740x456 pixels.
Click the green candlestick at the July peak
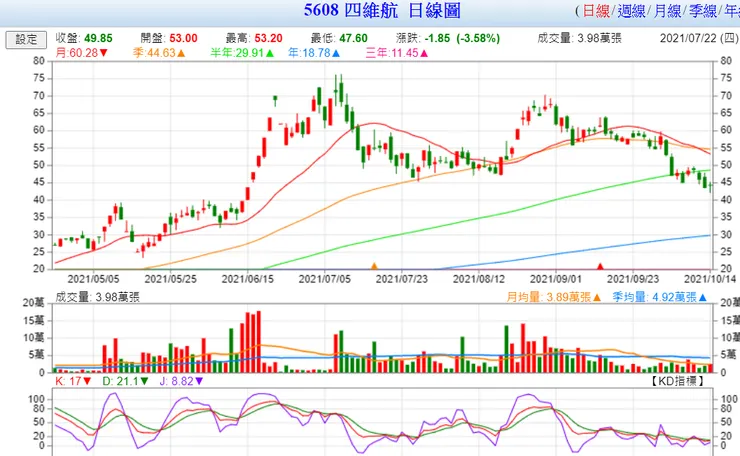click(x=341, y=93)
